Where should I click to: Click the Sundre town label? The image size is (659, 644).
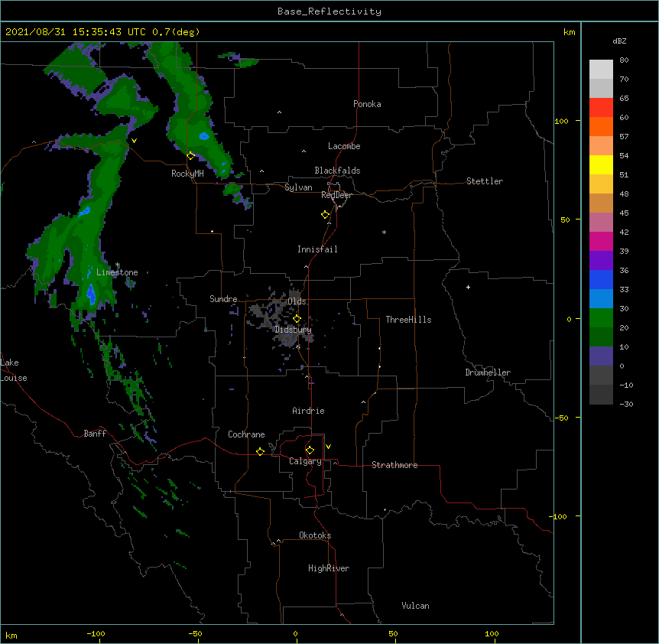(223, 299)
